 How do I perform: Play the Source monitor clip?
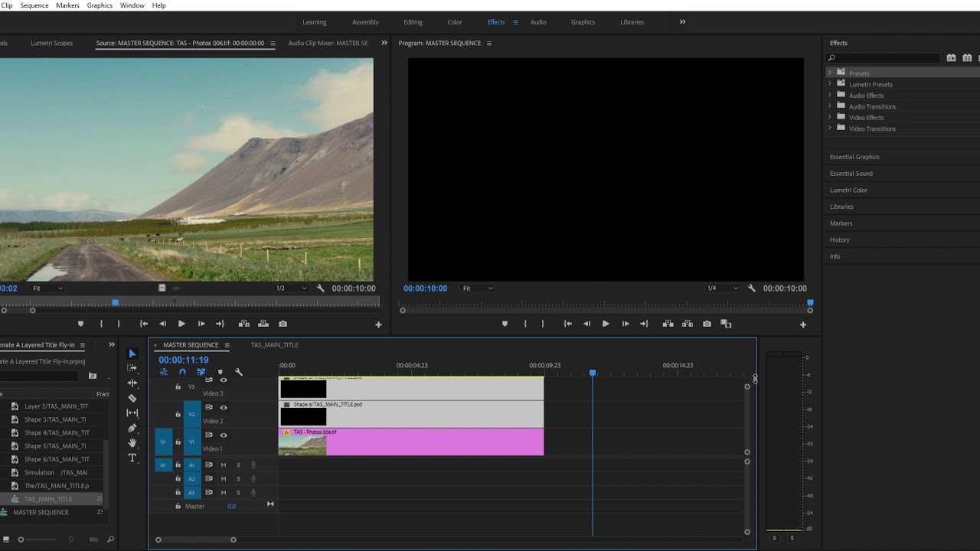pos(181,324)
